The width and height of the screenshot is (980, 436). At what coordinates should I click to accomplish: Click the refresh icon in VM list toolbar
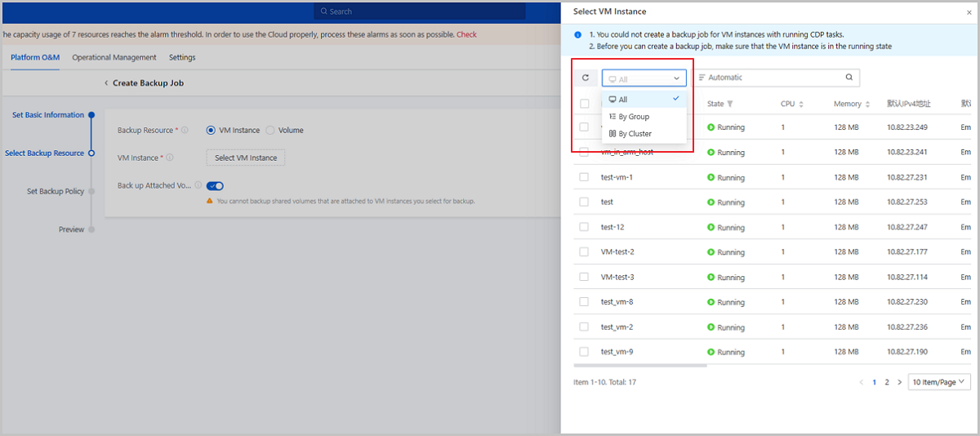coord(585,78)
